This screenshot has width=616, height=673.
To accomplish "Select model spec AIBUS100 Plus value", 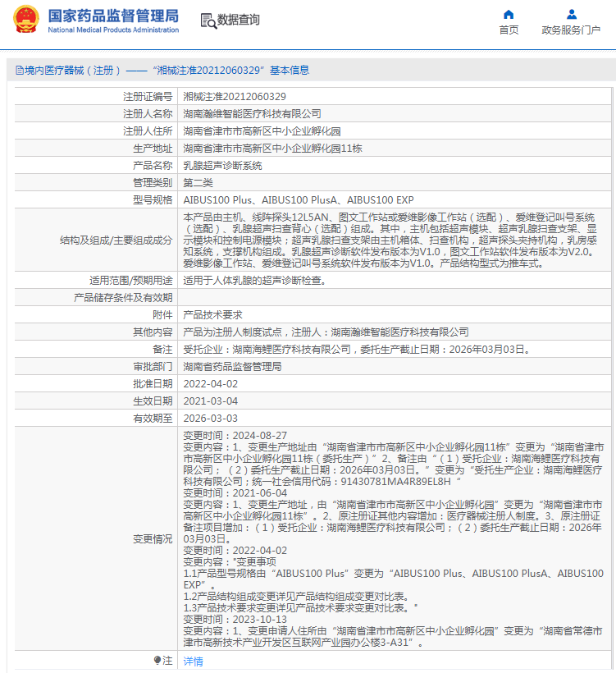I will click(x=299, y=199).
